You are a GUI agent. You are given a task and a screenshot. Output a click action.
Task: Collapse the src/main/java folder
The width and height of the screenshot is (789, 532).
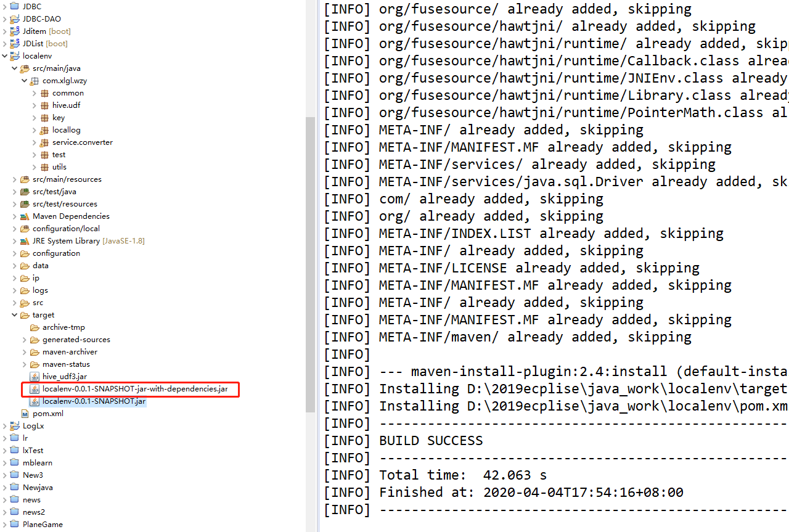pos(15,68)
